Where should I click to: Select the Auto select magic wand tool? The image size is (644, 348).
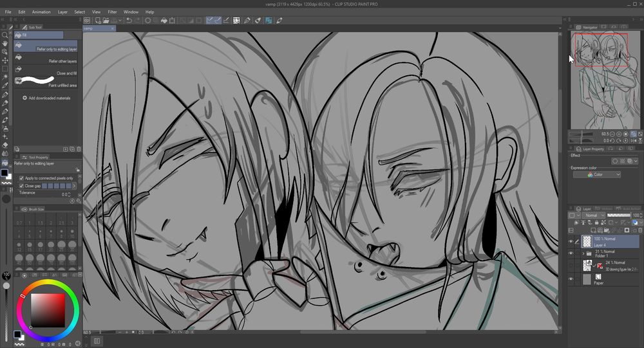pyautogui.click(x=5, y=77)
